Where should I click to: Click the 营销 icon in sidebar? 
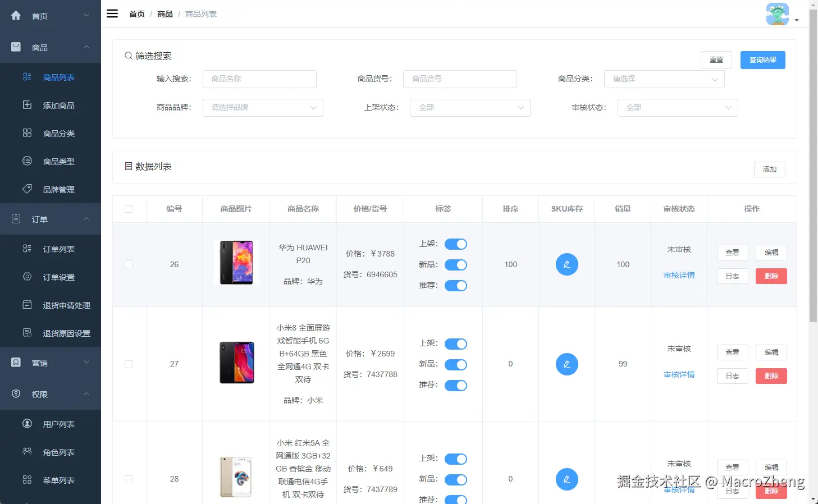click(x=16, y=363)
